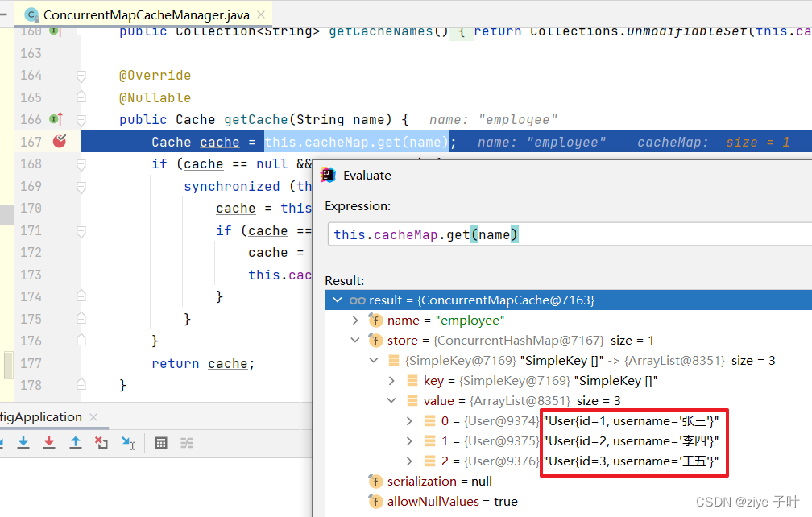Click grayed Trace Current Stream Chain icon
Screen dimensions: 812x517
(186, 443)
